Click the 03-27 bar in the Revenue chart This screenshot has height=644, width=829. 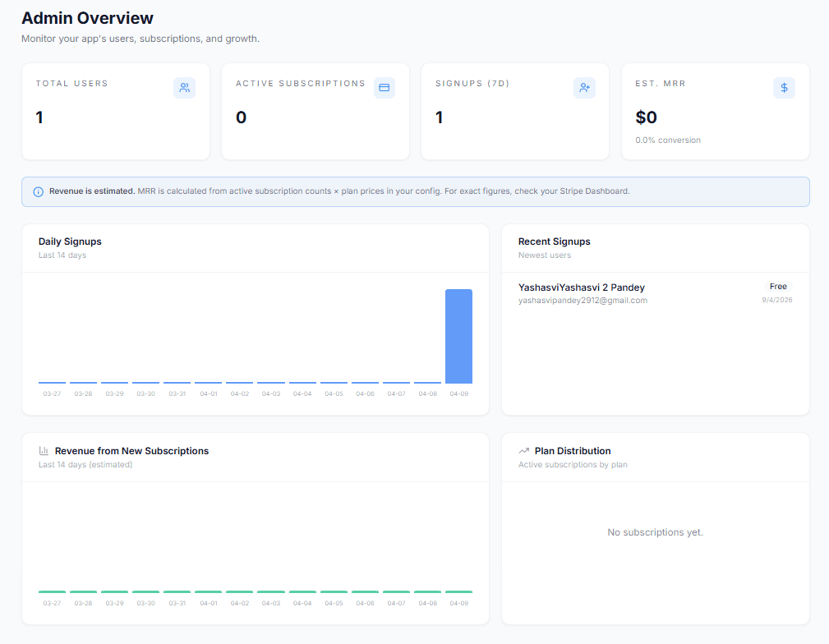pos(52,591)
